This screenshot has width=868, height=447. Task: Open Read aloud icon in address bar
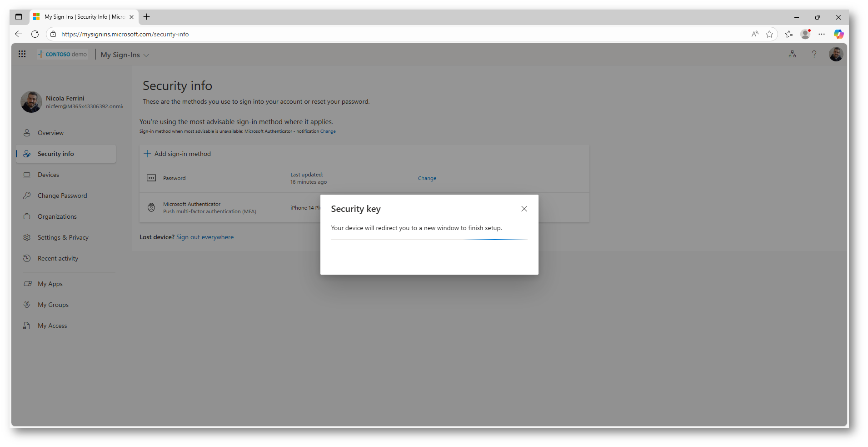755,34
